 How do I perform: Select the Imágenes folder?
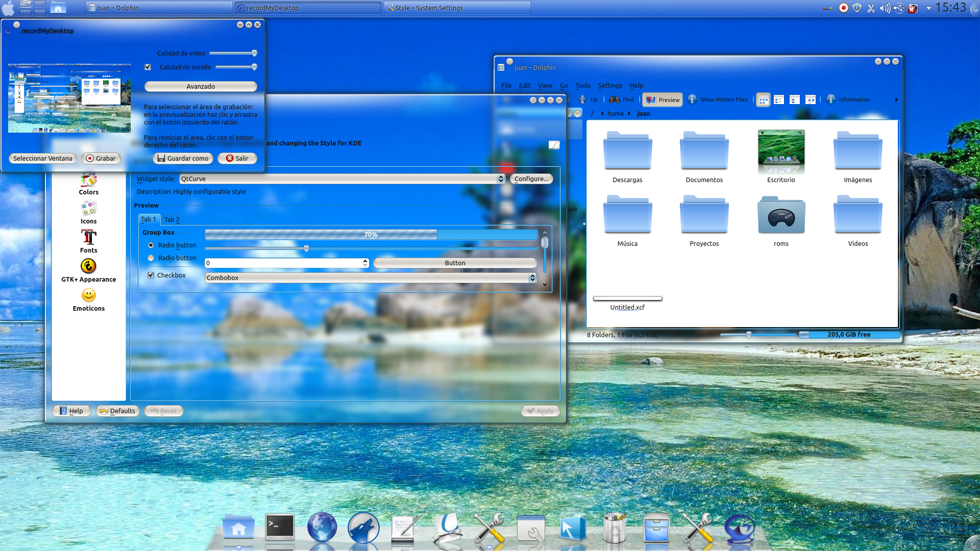857,157
